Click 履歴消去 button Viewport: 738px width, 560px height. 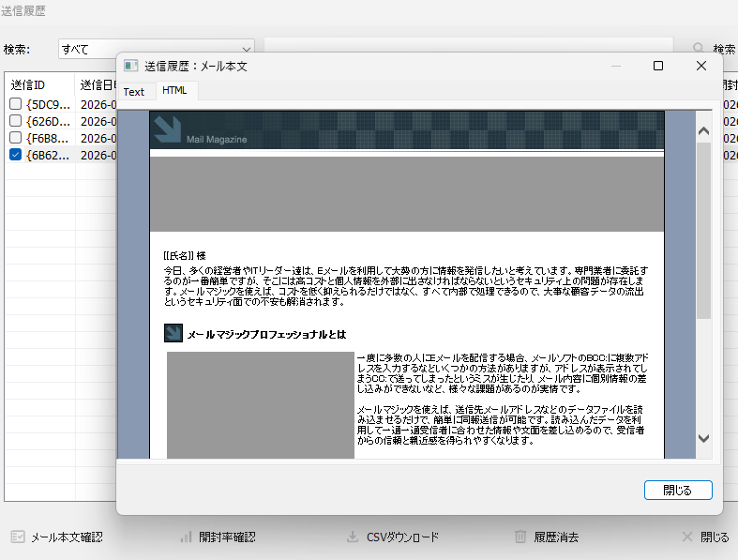tap(547, 537)
